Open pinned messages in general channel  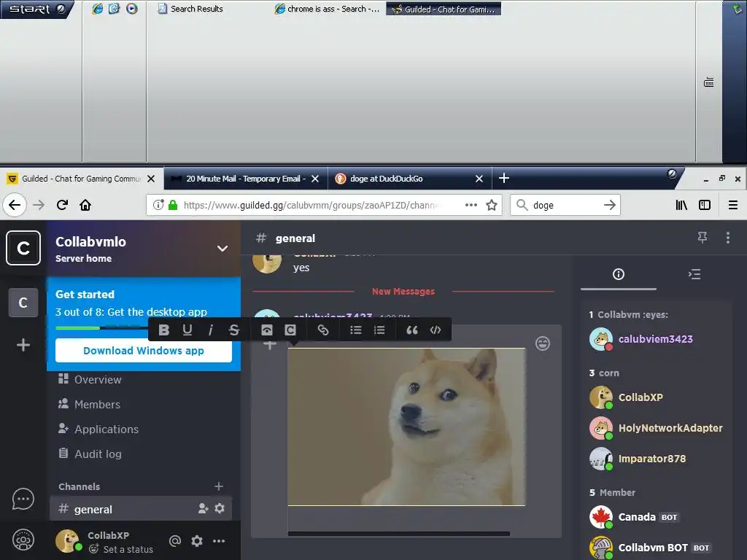703,237
